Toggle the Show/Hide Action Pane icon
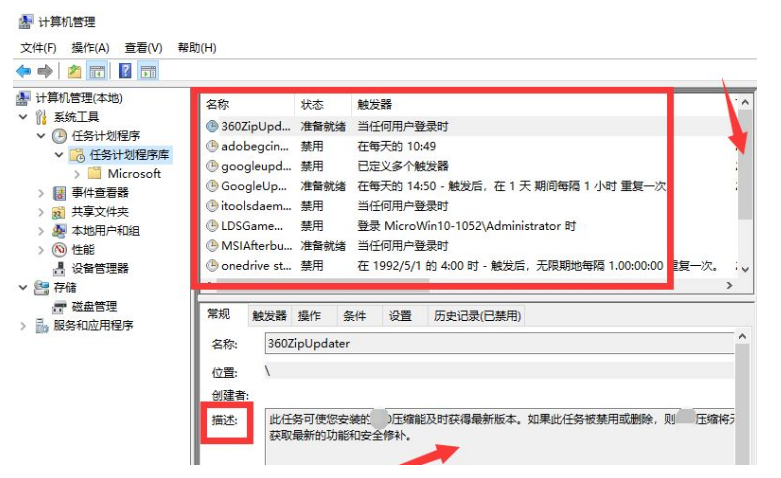This screenshot has height=478, width=781. [x=148, y=71]
